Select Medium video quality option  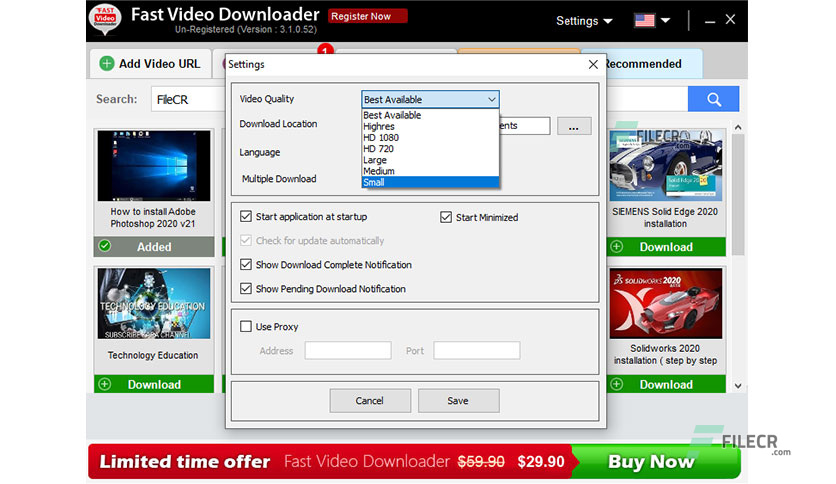point(430,171)
